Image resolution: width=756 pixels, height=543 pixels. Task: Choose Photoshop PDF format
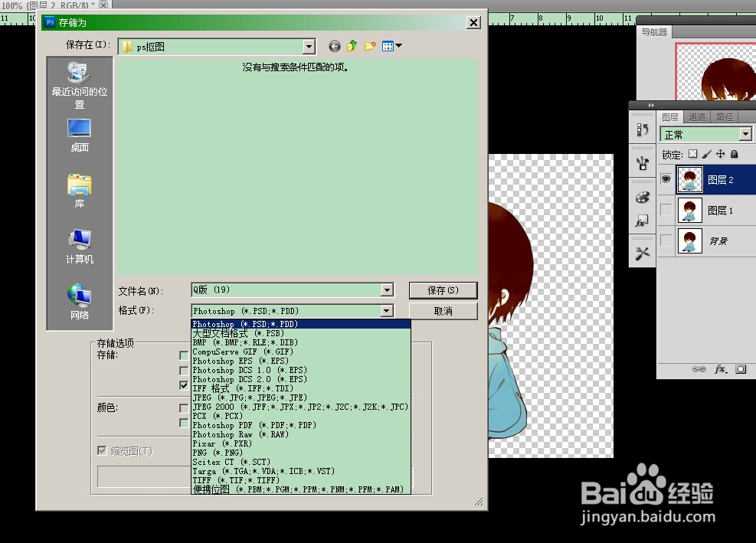click(301, 425)
